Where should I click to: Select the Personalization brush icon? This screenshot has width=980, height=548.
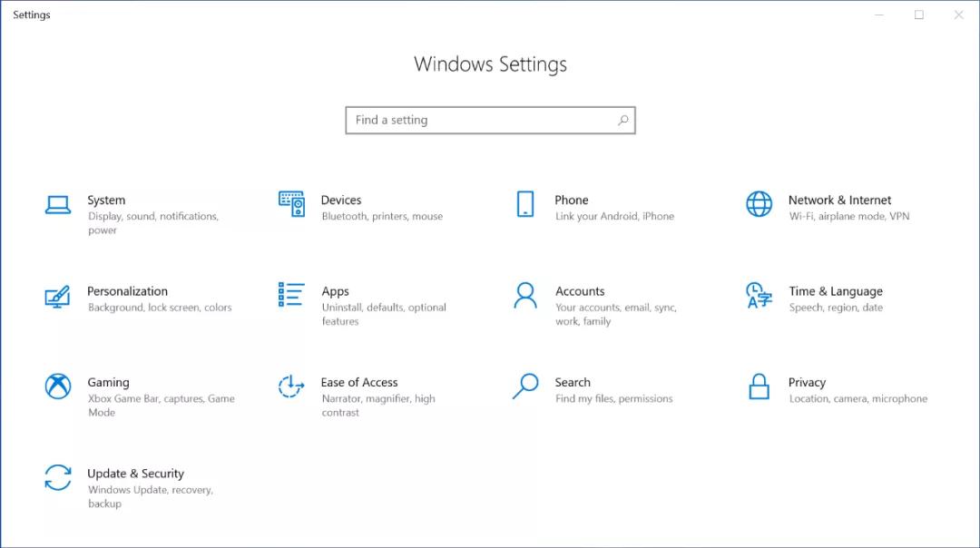click(x=58, y=297)
